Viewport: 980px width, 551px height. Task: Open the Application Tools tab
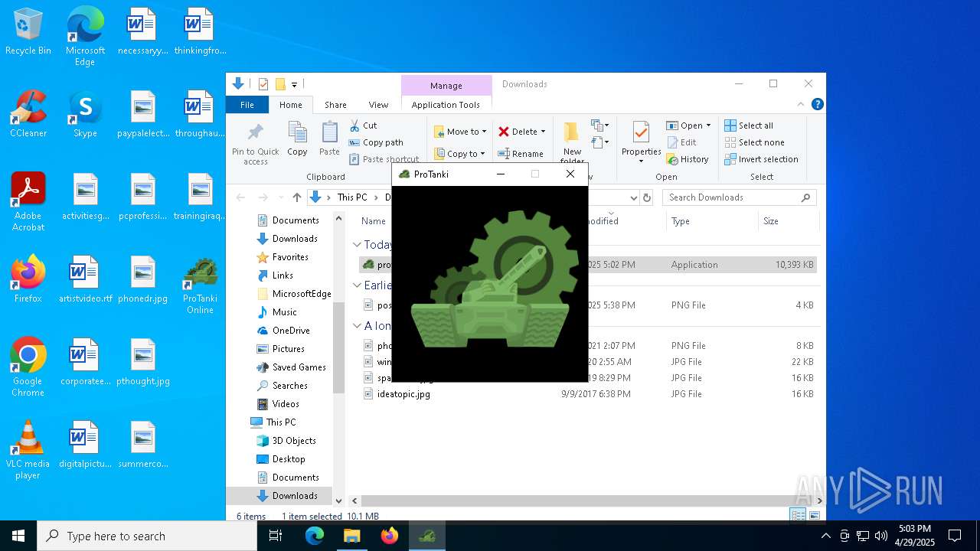[x=446, y=105]
